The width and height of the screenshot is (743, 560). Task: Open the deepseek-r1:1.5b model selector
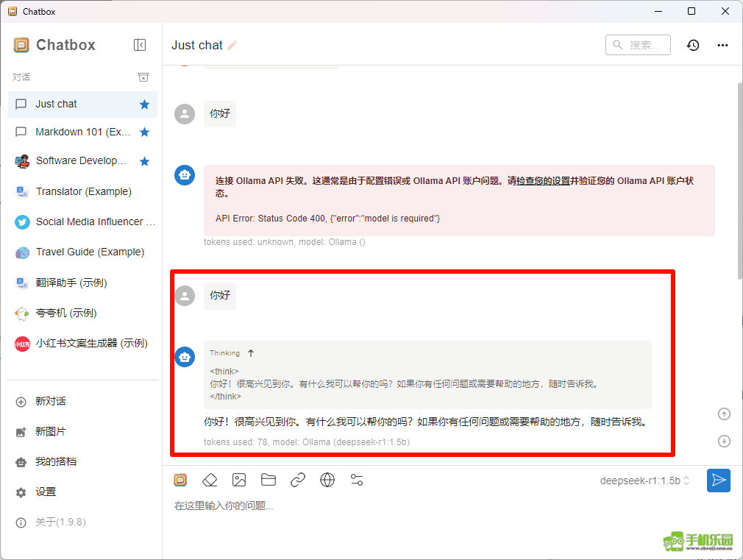pyautogui.click(x=644, y=481)
